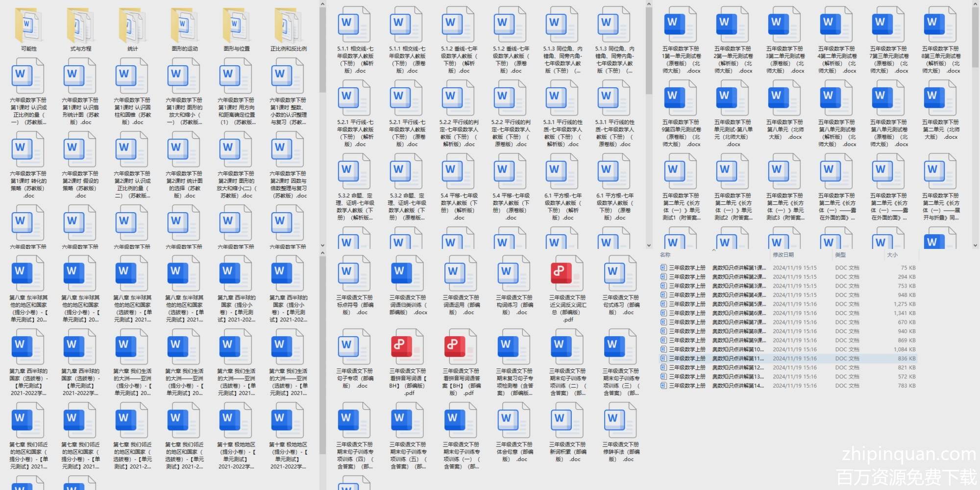Click file name 看拼音写词语【BH】(部编版).pdf
Viewport: 980px width, 490px height.
point(408,382)
